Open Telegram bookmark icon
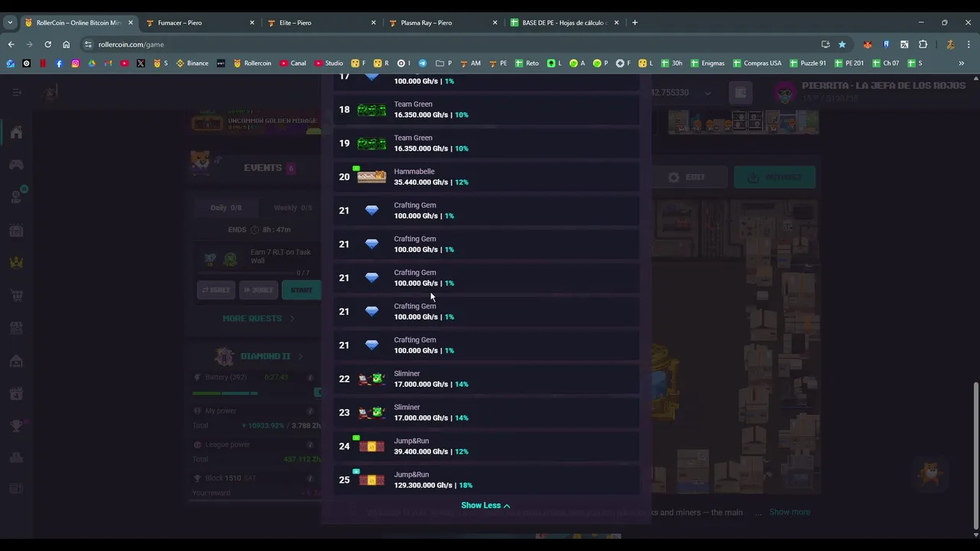Screen dimensions: 980x551 (423, 64)
